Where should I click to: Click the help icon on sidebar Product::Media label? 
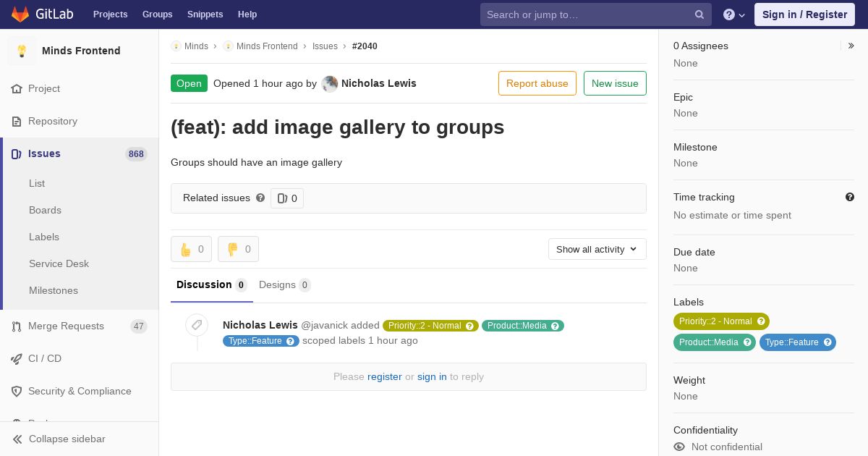747,342
